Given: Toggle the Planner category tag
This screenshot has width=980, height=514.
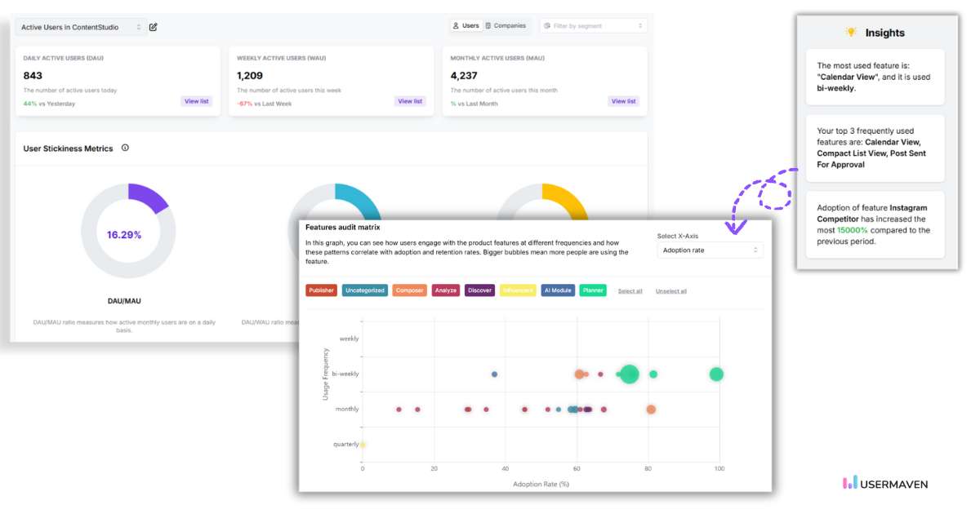Looking at the screenshot, I should coord(593,290).
